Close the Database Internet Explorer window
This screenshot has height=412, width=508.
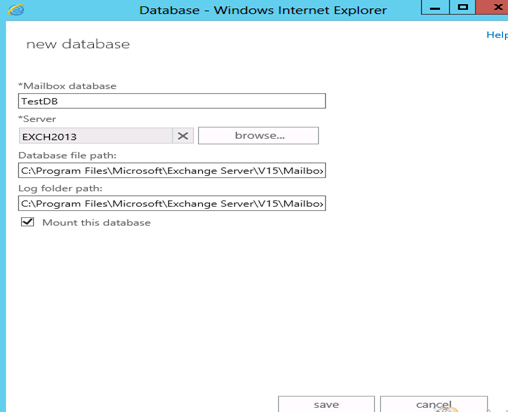[492, 7]
